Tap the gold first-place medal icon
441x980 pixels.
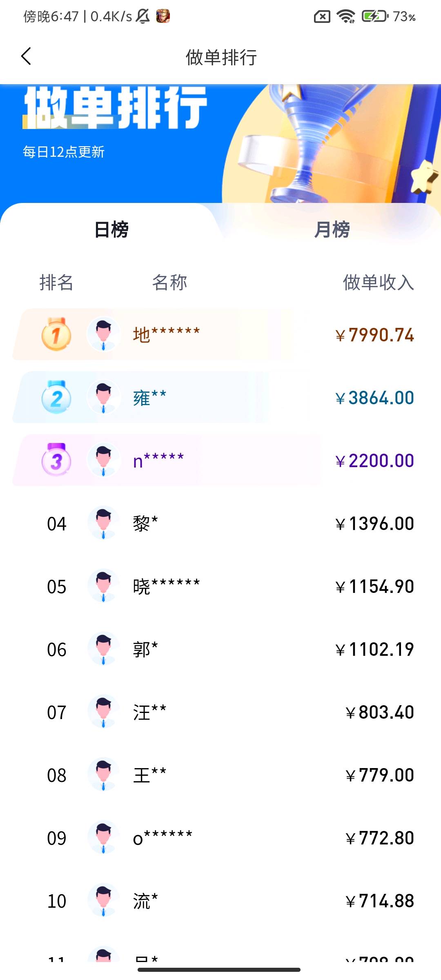pos(56,334)
